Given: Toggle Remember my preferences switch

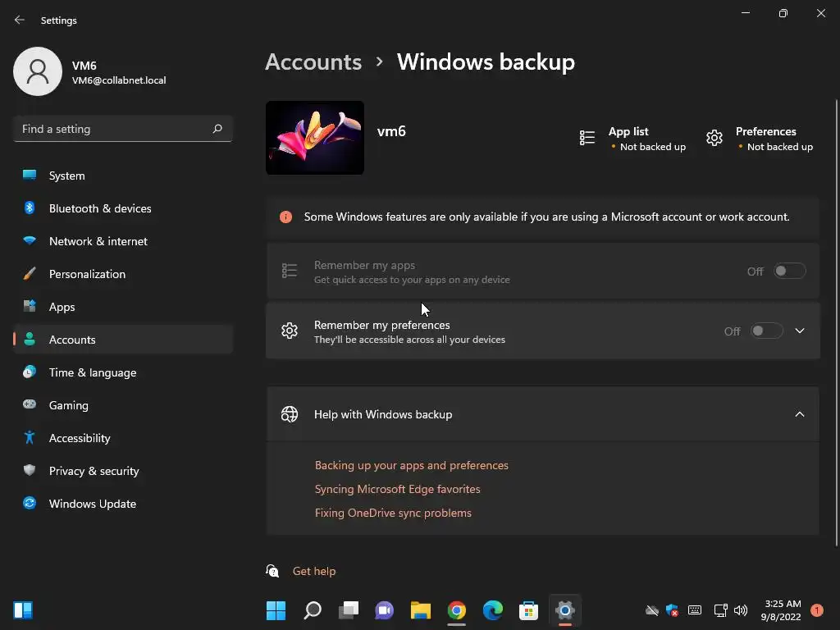Looking at the screenshot, I should (767, 331).
